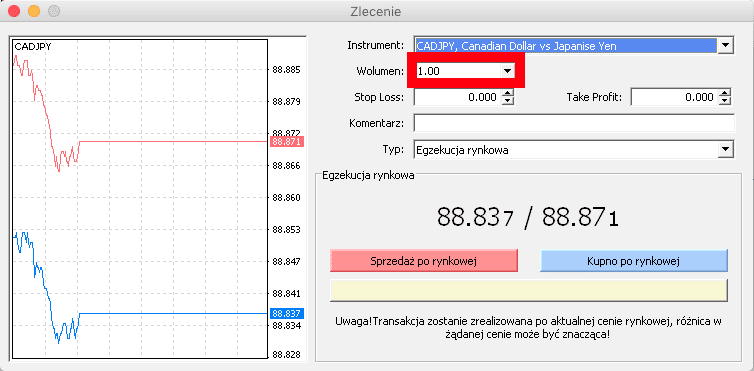
Task: Click the Typ: label
Action: pos(393,149)
